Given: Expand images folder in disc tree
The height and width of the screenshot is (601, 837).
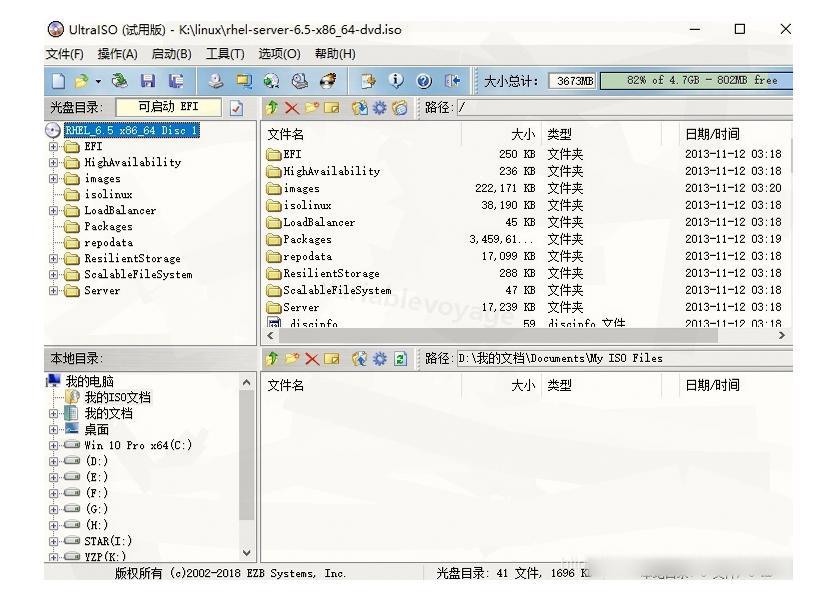Looking at the screenshot, I should coord(53,179).
